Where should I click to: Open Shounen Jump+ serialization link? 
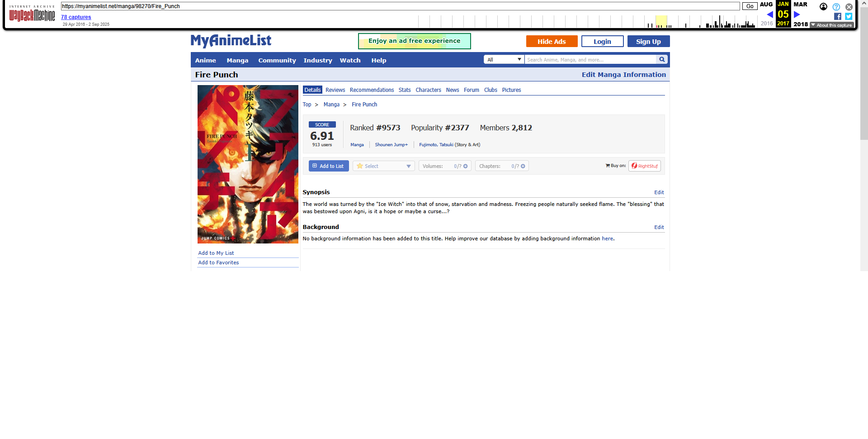(391, 145)
